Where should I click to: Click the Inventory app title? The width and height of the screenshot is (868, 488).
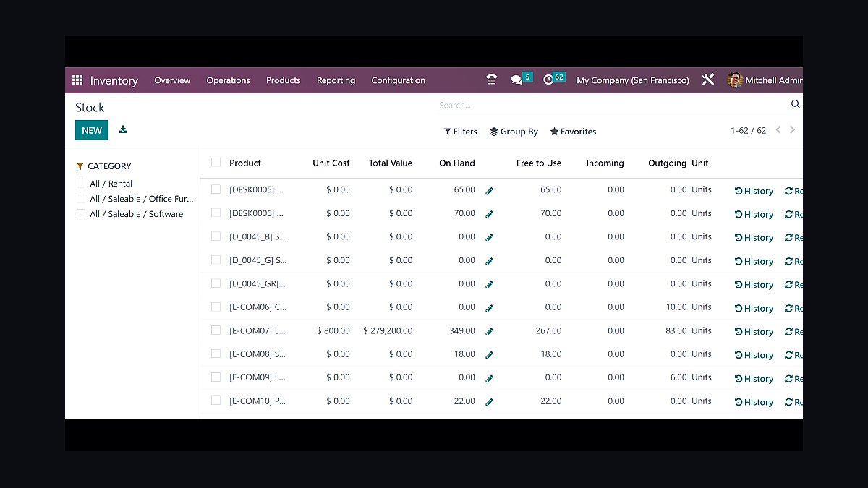114,80
